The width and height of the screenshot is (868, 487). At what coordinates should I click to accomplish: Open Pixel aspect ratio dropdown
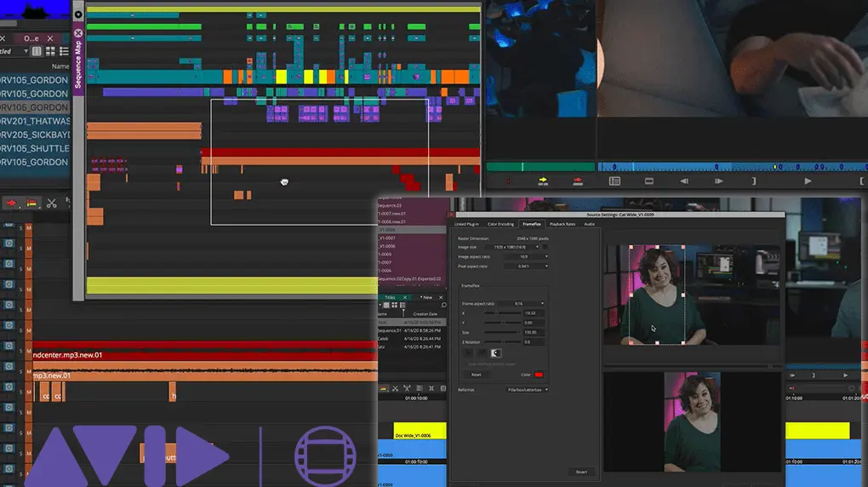(x=526, y=266)
